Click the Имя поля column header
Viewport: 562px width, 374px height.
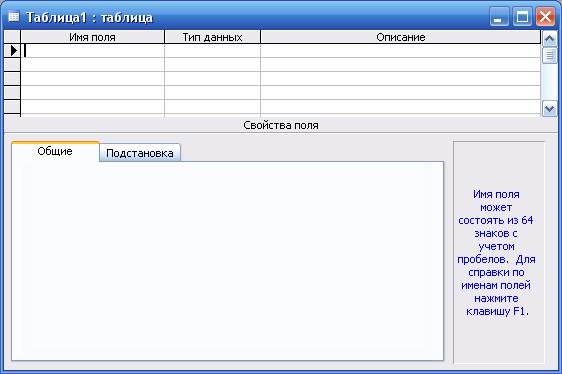click(x=92, y=37)
